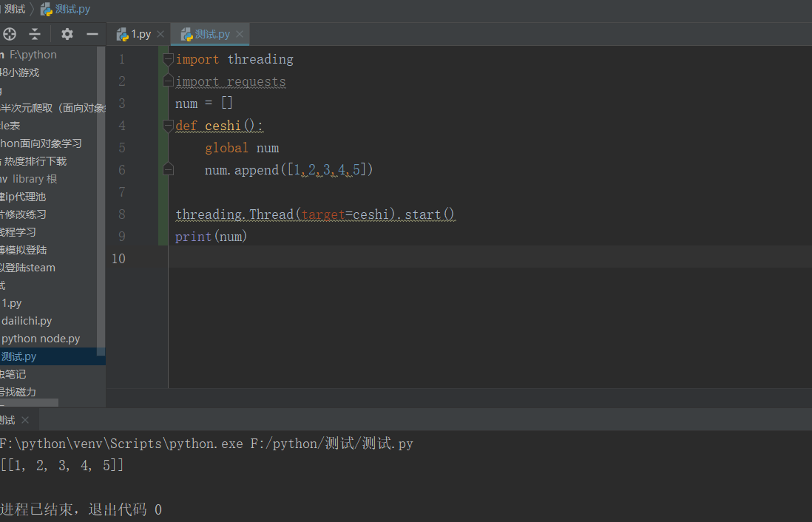This screenshot has width=812, height=522.
Task: Click fold end marker on line 6
Action: coord(168,169)
